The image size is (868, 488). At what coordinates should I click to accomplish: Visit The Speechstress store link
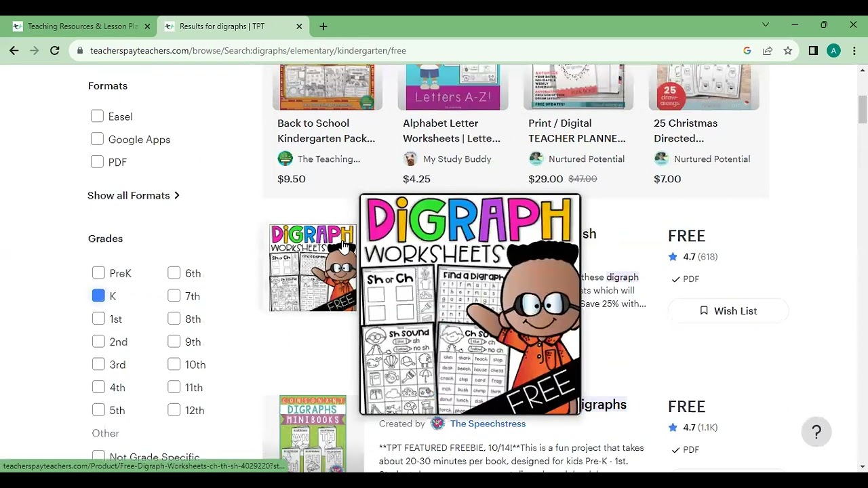[488, 424]
